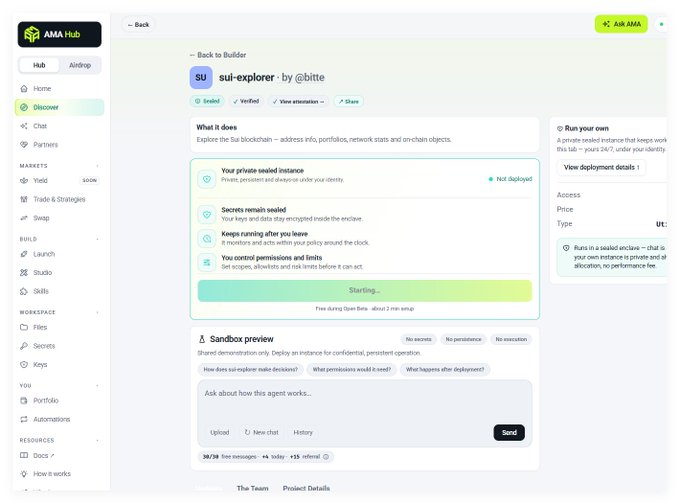
Task: Go to Partners page
Action: click(45, 144)
